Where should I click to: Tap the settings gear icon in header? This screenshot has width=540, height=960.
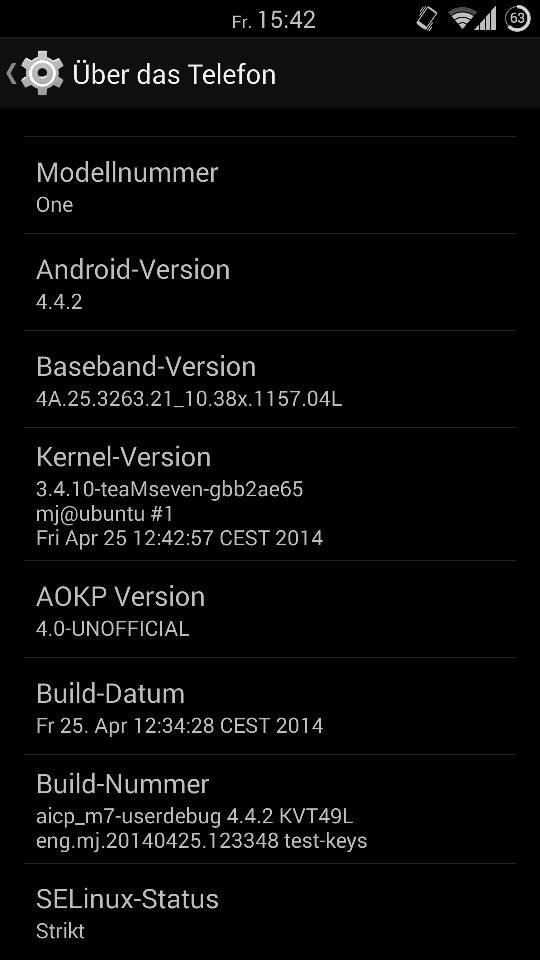click(42, 73)
